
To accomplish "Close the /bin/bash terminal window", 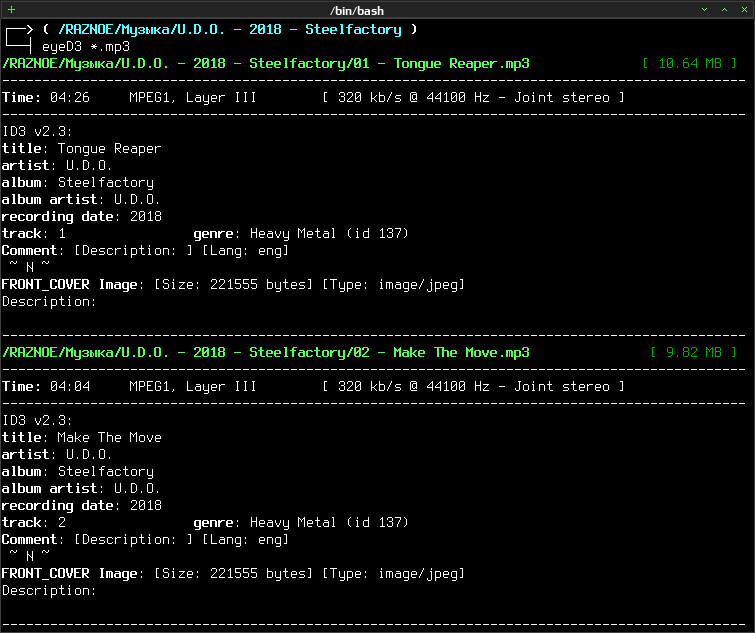I will [x=744, y=10].
